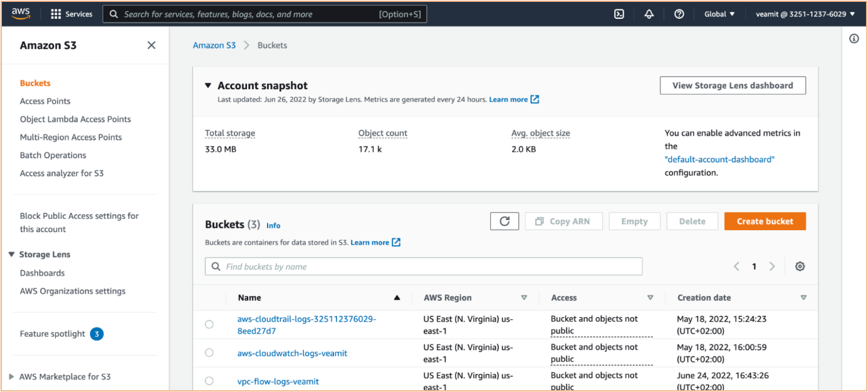Image resolution: width=868 pixels, height=392 pixels.
Task: Open the help question mark icon
Action: point(679,14)
